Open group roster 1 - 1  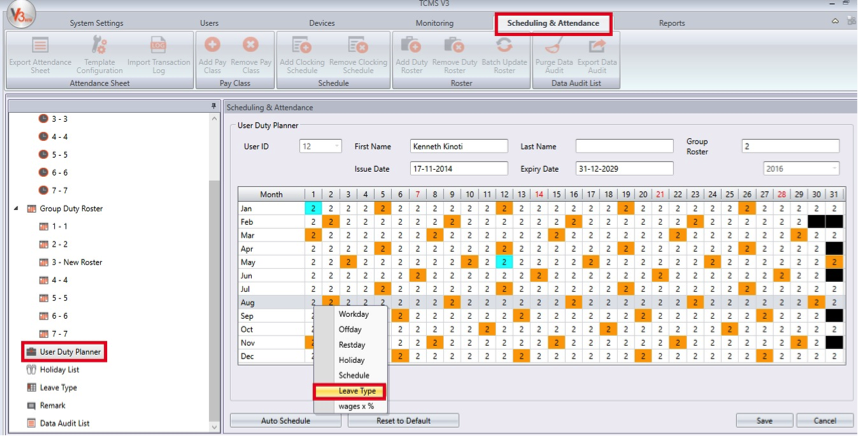pyautogui.click(x=53, y=226)
